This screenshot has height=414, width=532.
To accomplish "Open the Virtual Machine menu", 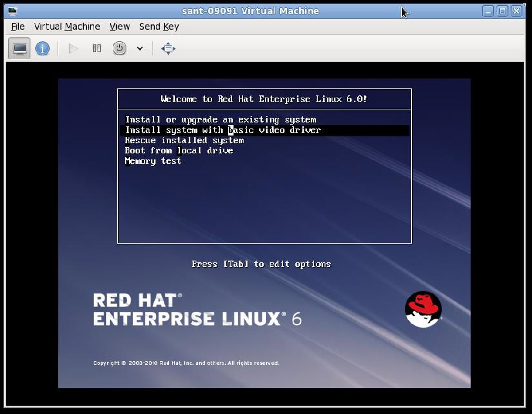I will tap(67, 27).
